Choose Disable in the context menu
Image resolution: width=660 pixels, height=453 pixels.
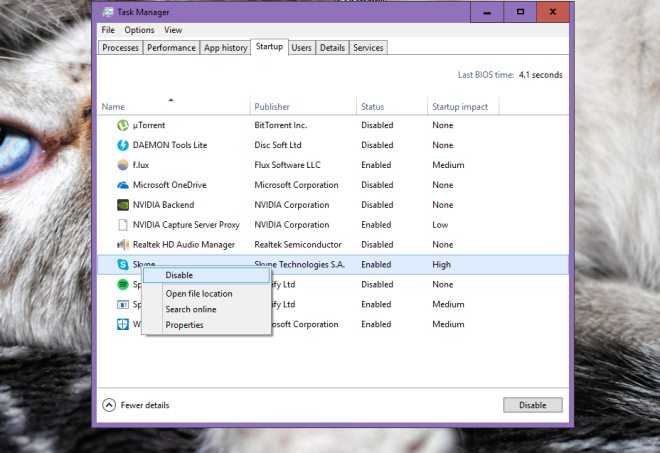click(x=206, y=275)
